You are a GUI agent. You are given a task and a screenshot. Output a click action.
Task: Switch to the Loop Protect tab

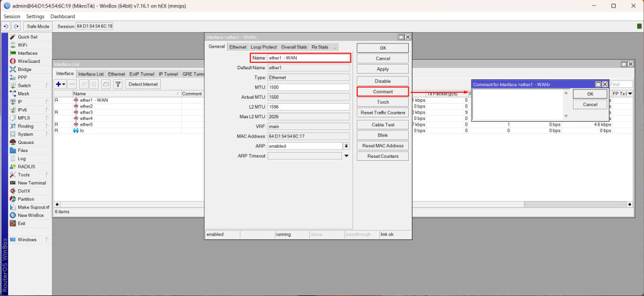[264, 47]
